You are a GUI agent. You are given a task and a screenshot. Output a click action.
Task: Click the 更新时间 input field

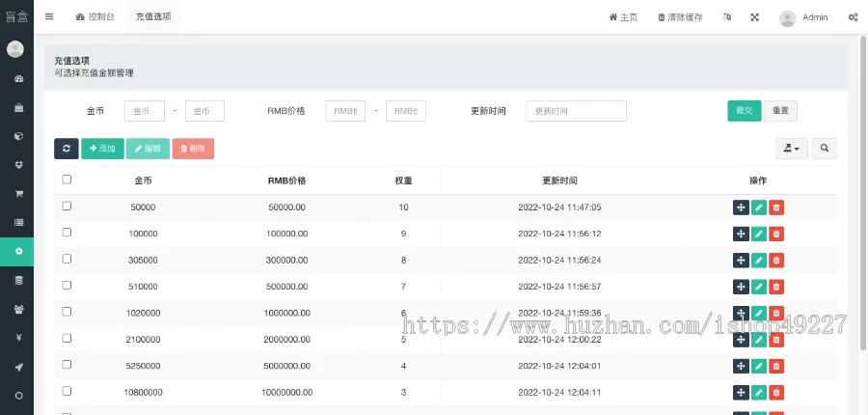pyautogui.click(x=576, y=111)
